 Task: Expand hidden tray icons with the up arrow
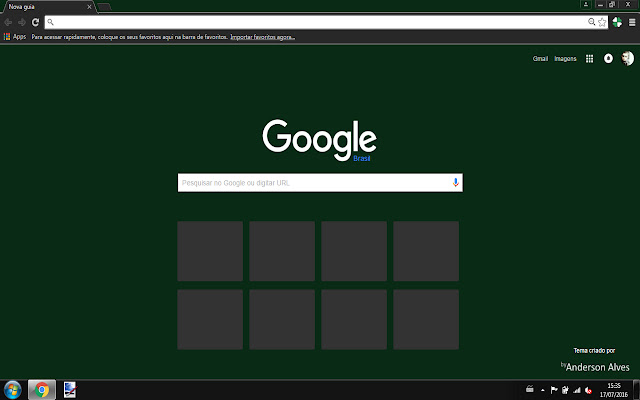[x=542, y=390]
